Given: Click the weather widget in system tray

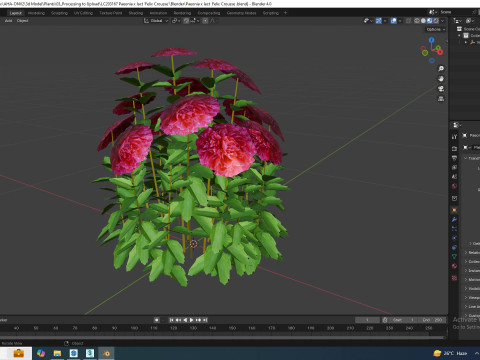Looking at the screenshot, I should point(450,353).
